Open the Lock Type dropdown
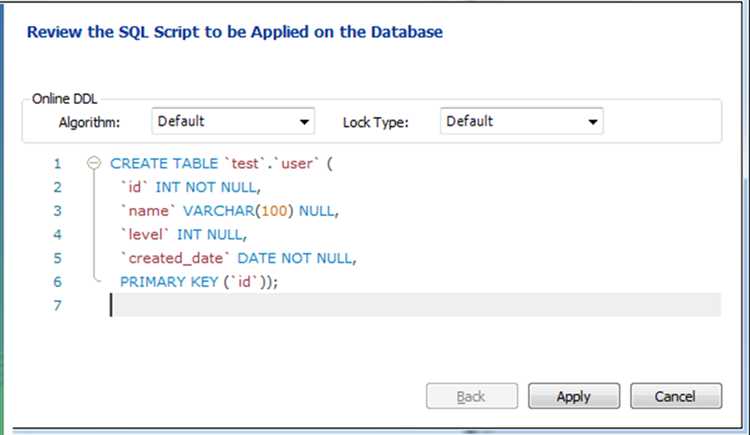Viewport: 750px width, 435px height. [520, 122]
